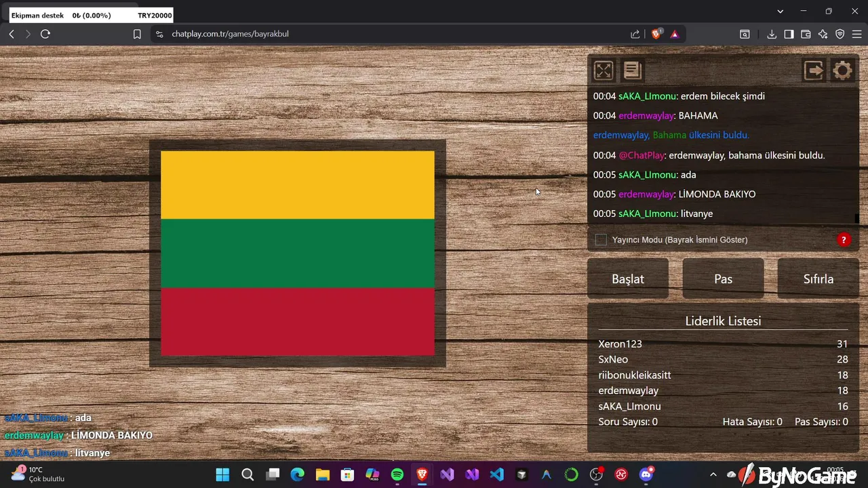The height and width of the screenshot is (488, 868).
Task: Click riibonukleikasitt in the leaderboard
Action: [x=635, y=375]
